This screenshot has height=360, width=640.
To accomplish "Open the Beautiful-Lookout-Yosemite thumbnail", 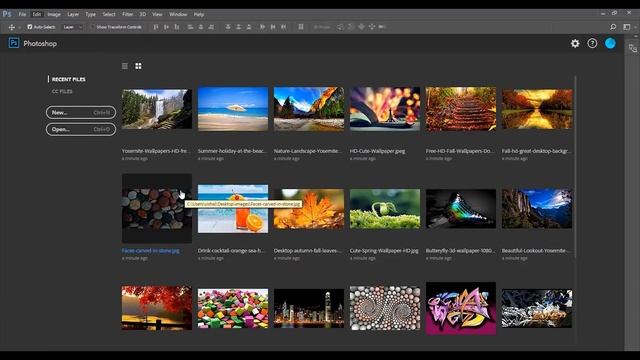I will point(537,209).
